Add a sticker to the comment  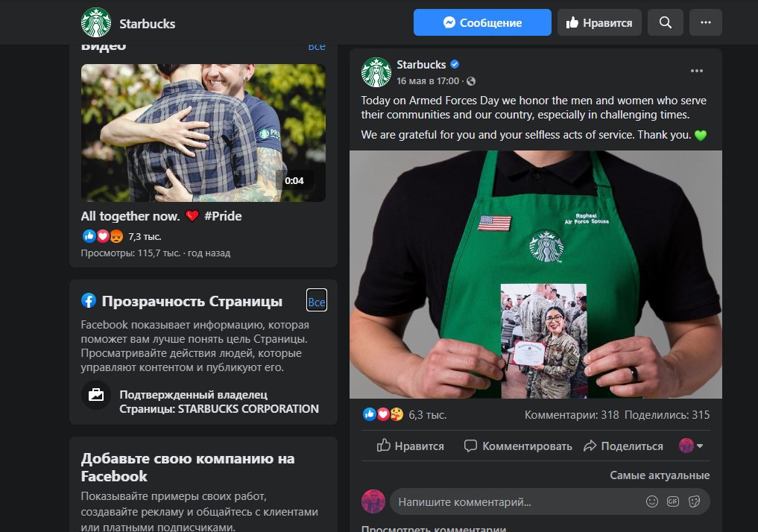tap(694, 502)
